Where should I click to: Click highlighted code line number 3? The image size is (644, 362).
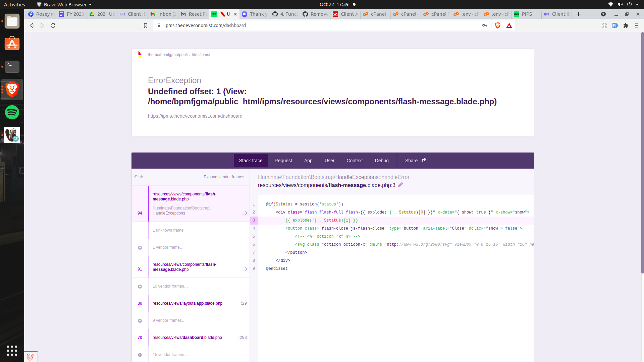click(254, 220)
